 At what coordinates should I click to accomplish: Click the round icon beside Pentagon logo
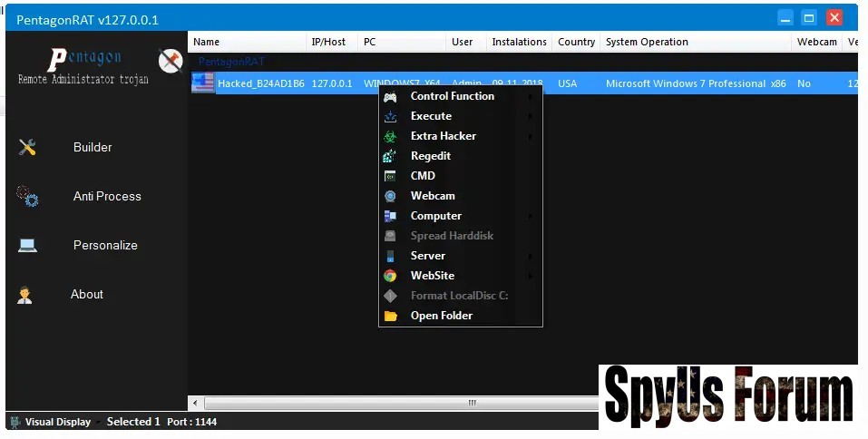(x=171, y=61)
